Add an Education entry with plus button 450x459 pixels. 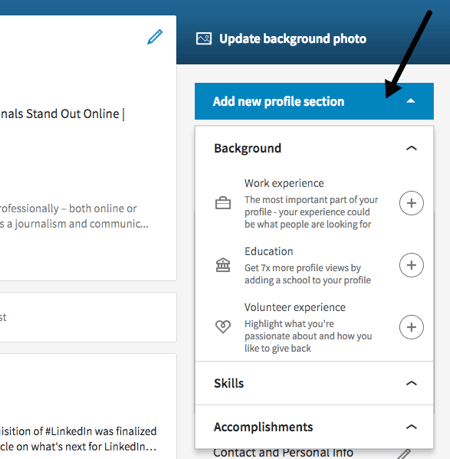click(411, 265)
